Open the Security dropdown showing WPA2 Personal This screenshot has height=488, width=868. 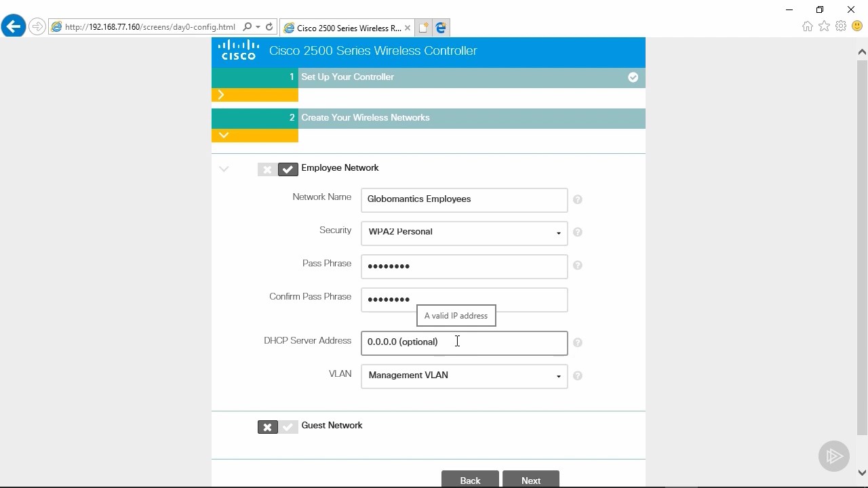(465, 232)
